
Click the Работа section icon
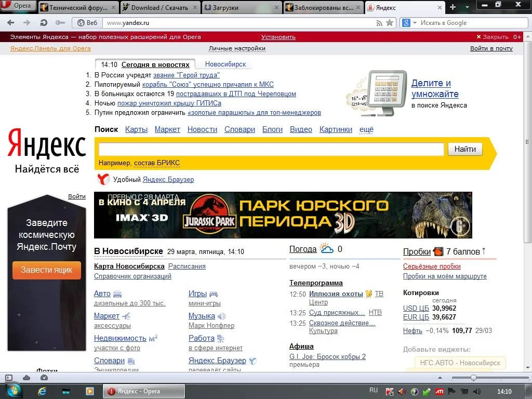(220, 338)
